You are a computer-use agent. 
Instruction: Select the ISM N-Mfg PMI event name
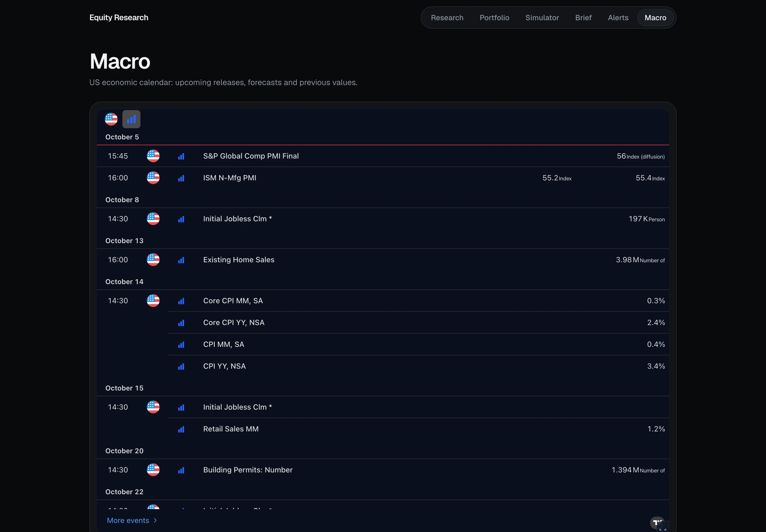230,178
